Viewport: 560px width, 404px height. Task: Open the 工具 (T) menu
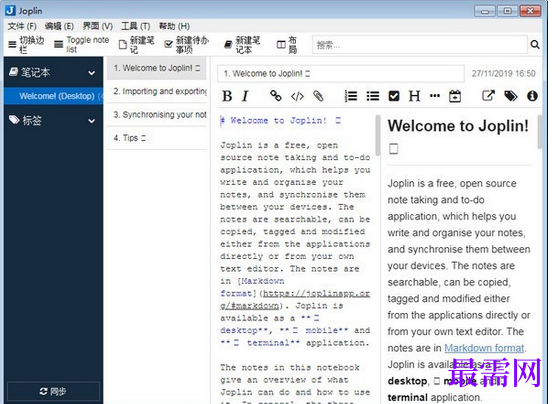135,26
